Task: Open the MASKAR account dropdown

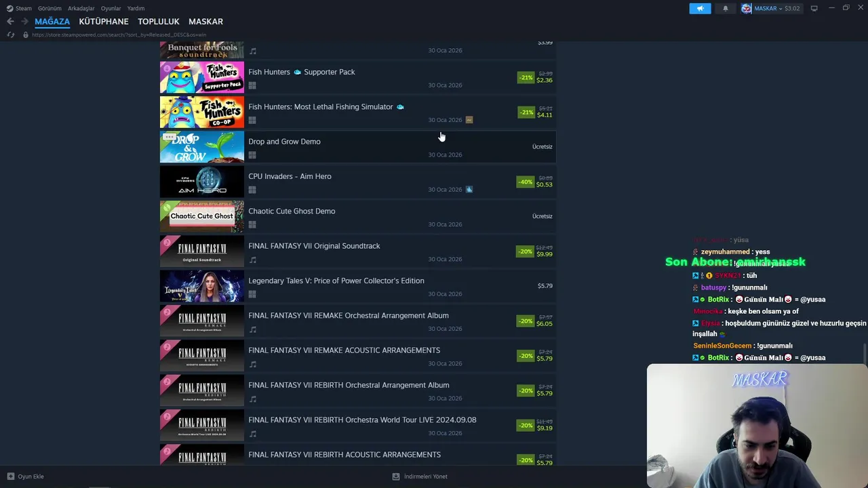Action: tap(770, 8)
